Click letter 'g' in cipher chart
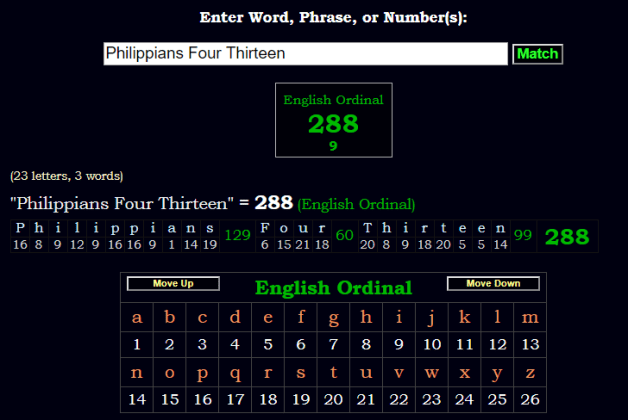The height and width of the screenshot is (420, 628). (333, 318)
